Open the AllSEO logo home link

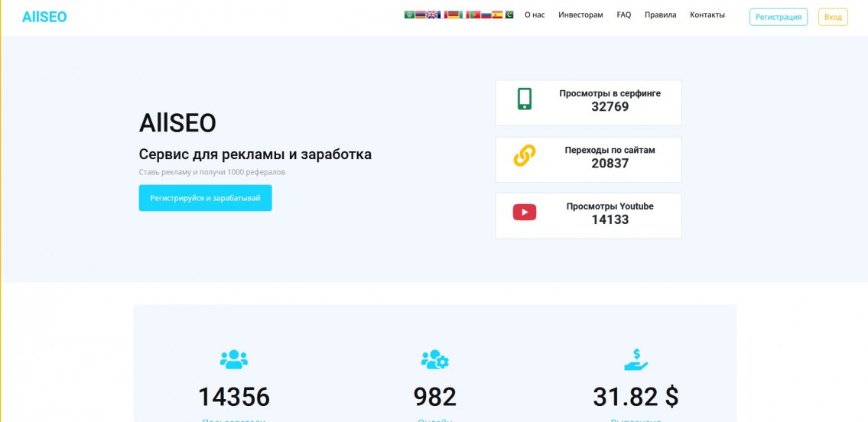coord(44,17)
